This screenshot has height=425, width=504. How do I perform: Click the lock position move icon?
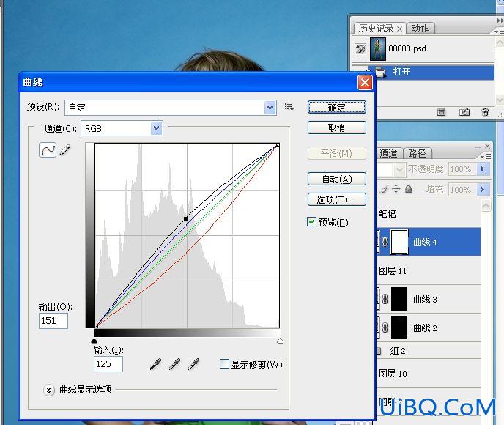click(x=396, y=189)
